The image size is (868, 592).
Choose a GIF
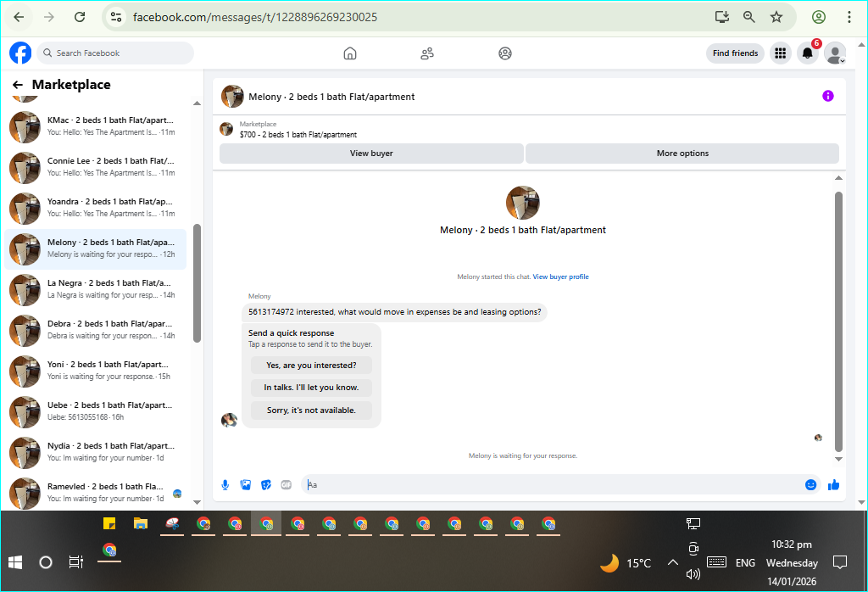[287, 485]
